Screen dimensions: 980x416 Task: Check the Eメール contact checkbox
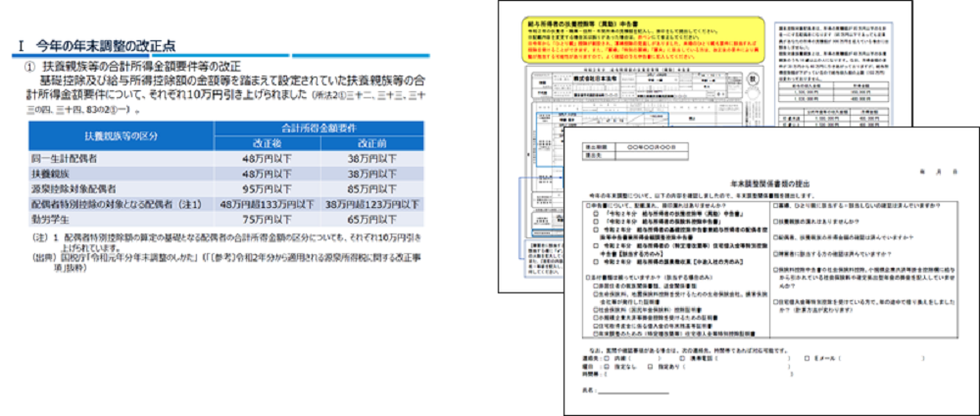click(807, 359)
